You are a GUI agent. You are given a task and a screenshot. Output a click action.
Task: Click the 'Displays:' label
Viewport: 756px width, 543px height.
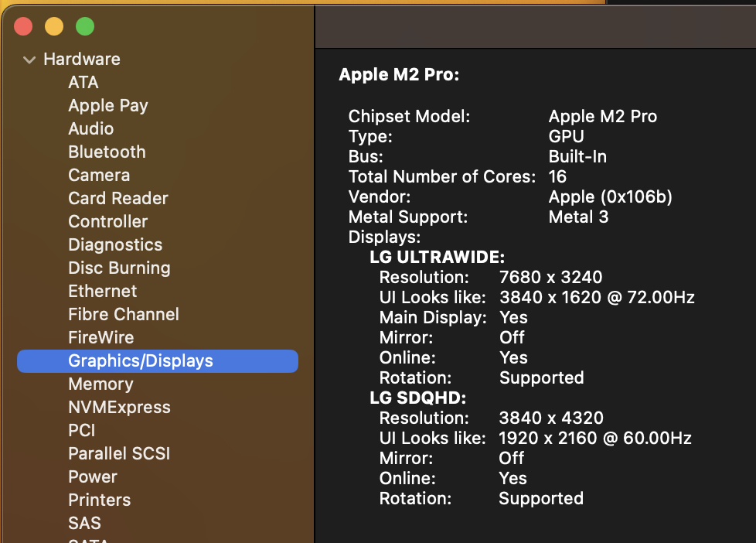pos(384,237)
